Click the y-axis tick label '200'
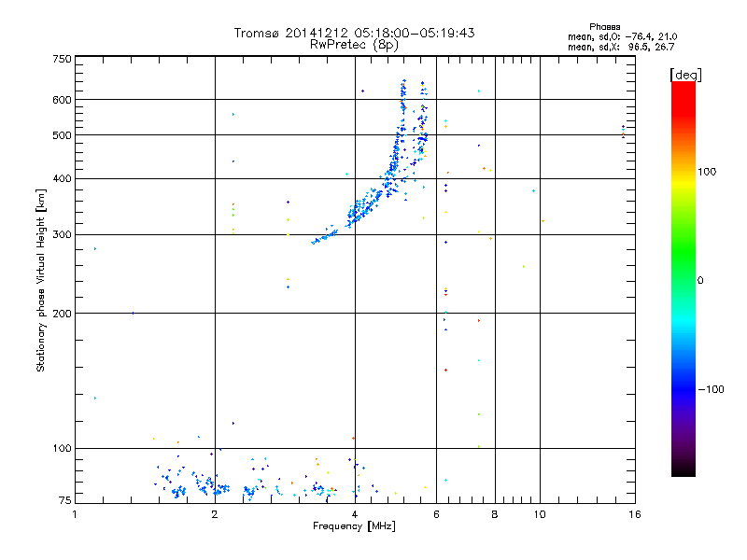This screenshot has width=747, height=560. click(62, 314)
